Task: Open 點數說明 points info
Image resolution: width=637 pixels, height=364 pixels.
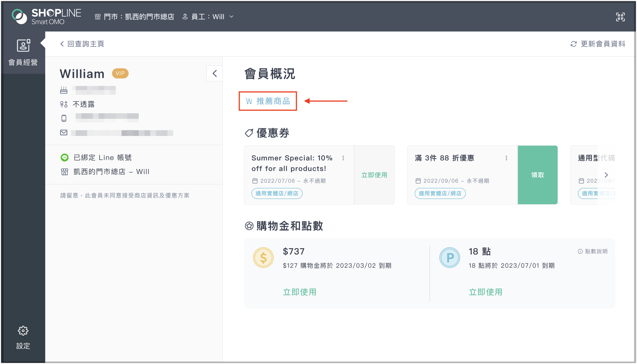Action: [592, 251]
